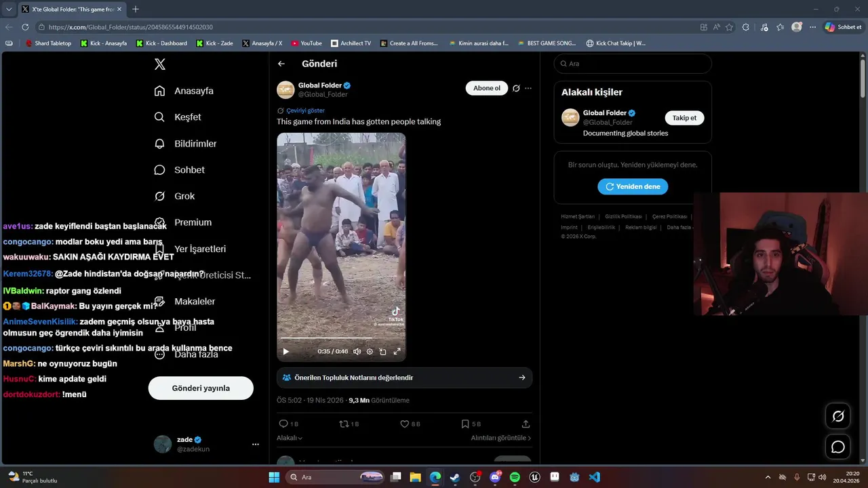Play the video
The width and height of the screenshot is (868, 488).
285,352
